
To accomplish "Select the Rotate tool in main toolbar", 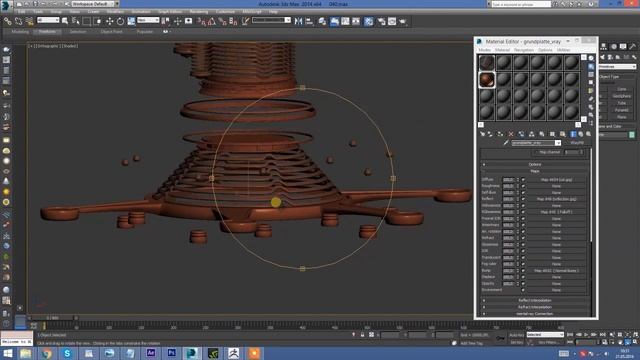I will pos(120,21).
